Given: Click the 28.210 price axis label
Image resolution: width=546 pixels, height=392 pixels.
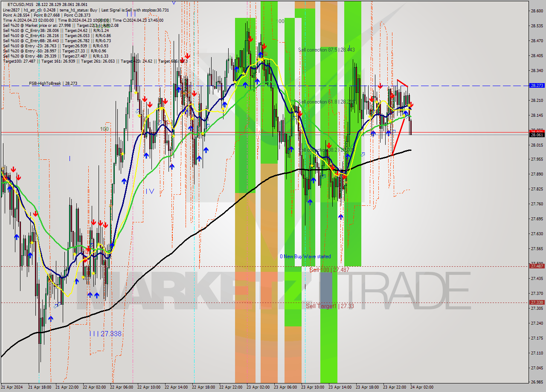Looking at the screenshot, I should (537, 101).
